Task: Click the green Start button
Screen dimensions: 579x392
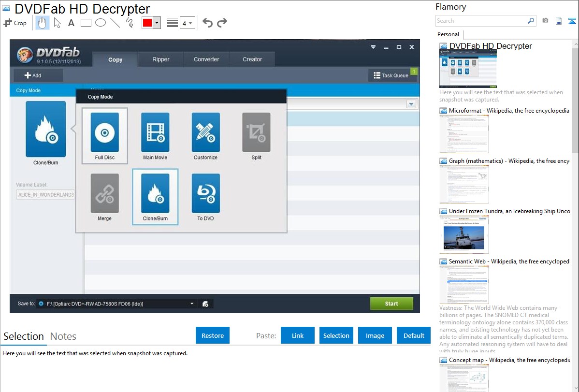Action: tap(391, 304)
